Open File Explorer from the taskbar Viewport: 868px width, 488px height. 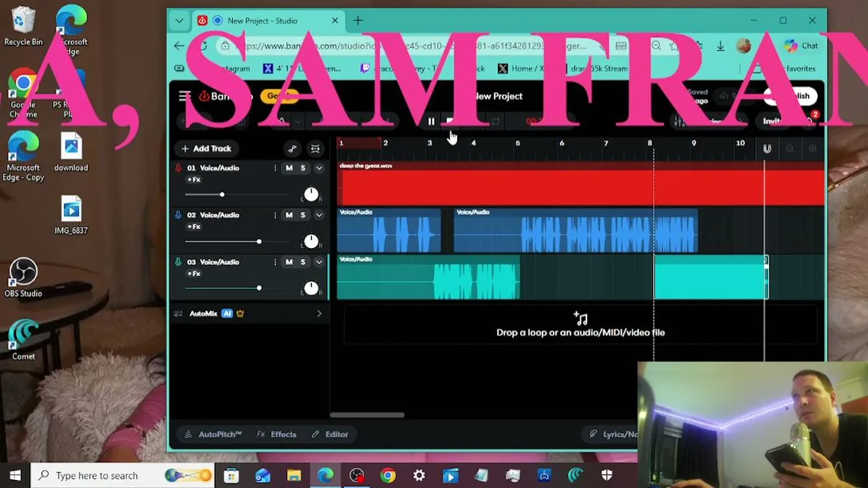click(294, 476)
